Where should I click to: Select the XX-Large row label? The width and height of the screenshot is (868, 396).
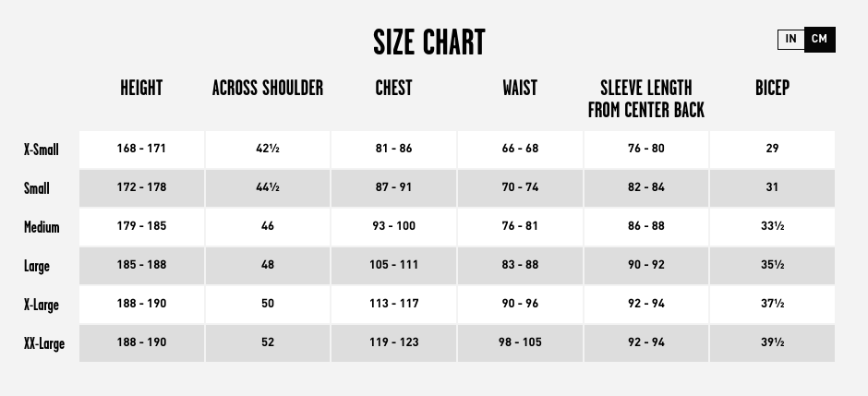click(44, 343)
